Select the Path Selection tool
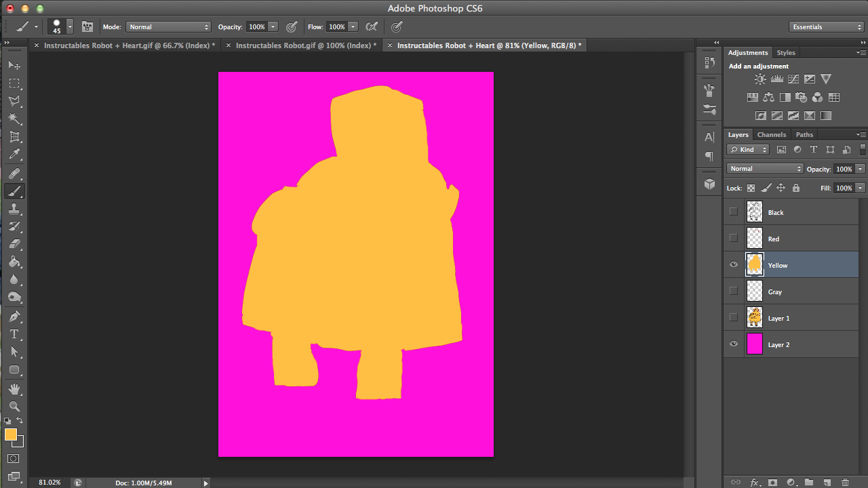The image size is (868, 488). (14, 352)
